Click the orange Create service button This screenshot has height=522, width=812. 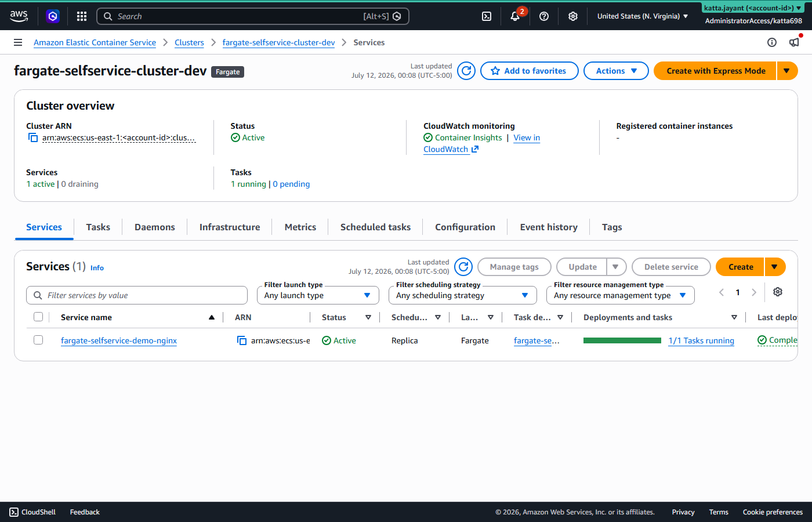pos(741,267)
